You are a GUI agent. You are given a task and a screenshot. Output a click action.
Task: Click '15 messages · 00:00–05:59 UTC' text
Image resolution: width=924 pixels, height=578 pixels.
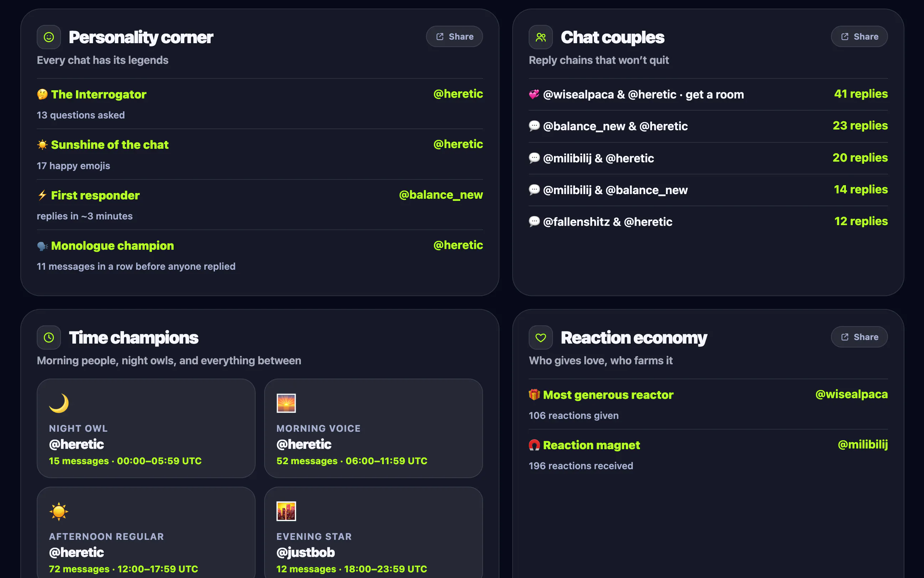click(125, 461)
